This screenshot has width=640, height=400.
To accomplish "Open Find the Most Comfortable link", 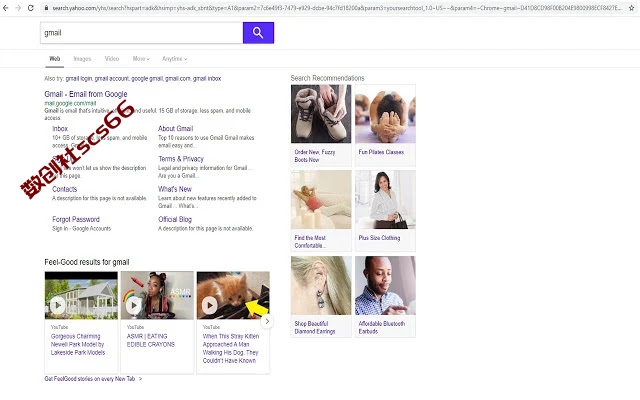I will pos(310,242).
